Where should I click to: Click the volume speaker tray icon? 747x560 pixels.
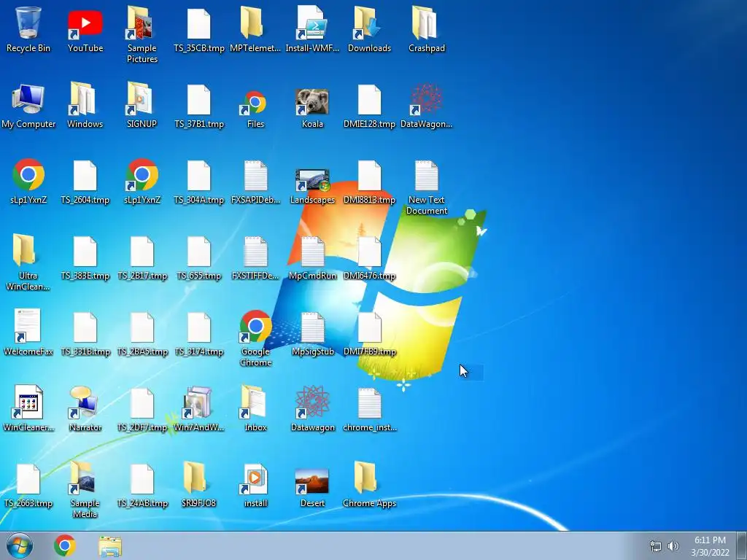coord(673,546)
